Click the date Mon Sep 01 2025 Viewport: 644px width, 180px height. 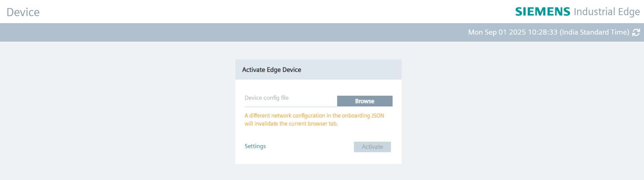coord(497,32)
